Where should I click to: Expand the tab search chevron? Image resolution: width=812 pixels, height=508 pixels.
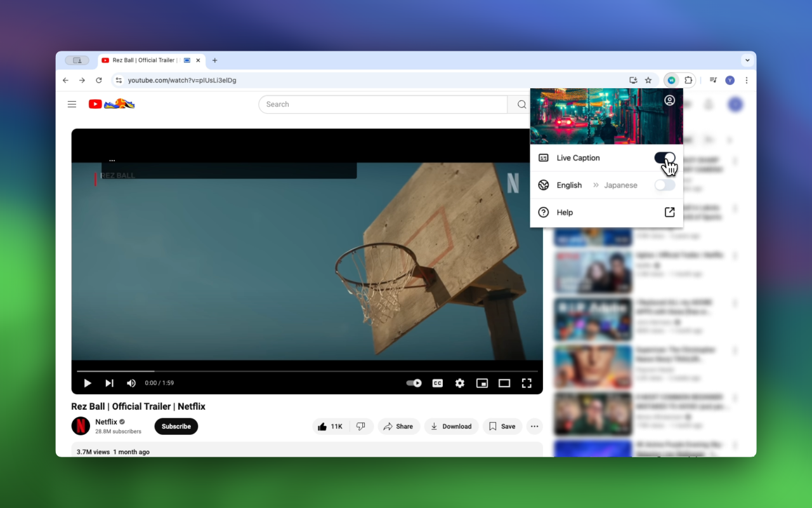[747, 60]
